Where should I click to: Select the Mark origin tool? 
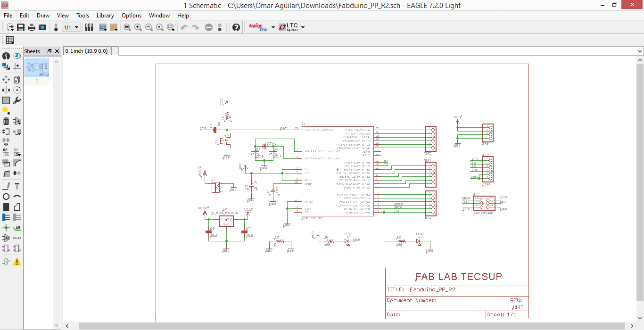17,67
